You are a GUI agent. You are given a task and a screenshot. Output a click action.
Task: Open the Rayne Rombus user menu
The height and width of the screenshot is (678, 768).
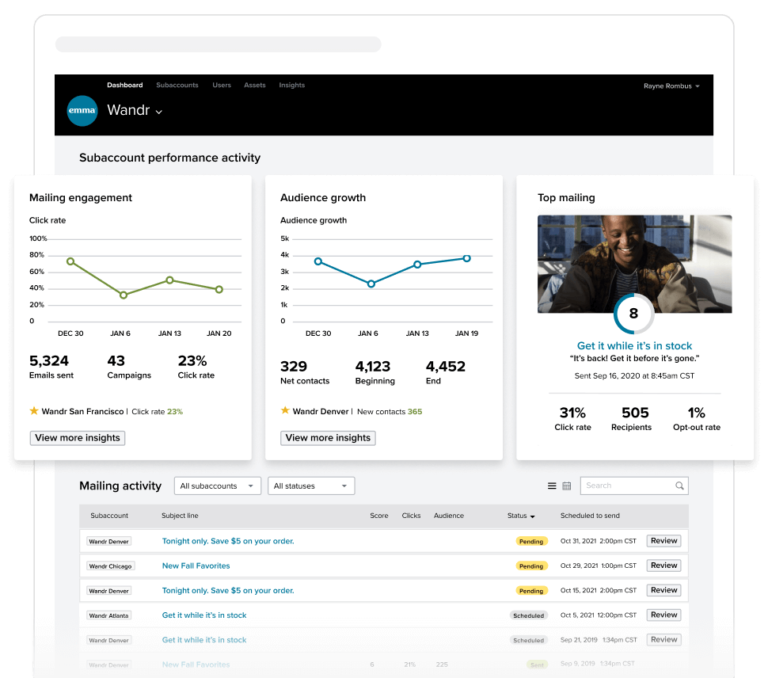tap(671, 86)
